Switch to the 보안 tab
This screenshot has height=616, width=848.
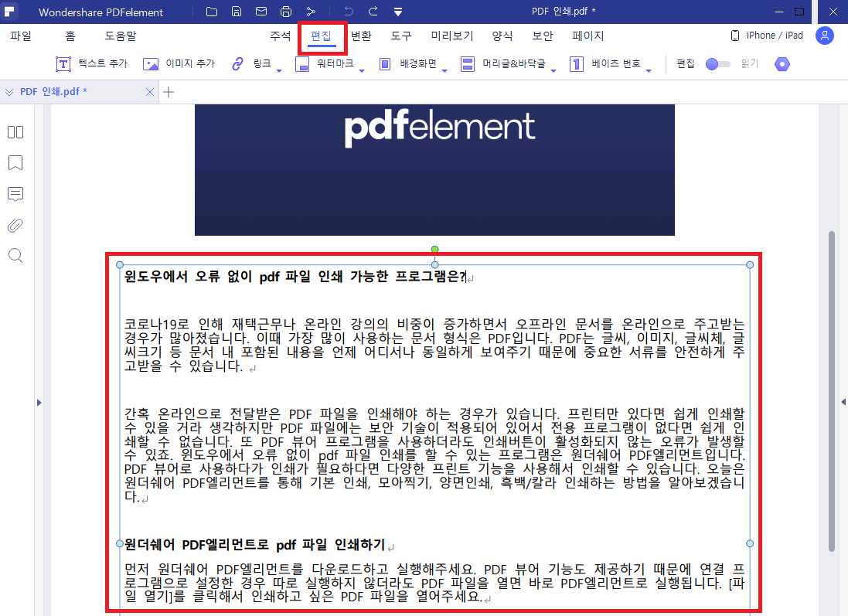click(x=543, y=36)
